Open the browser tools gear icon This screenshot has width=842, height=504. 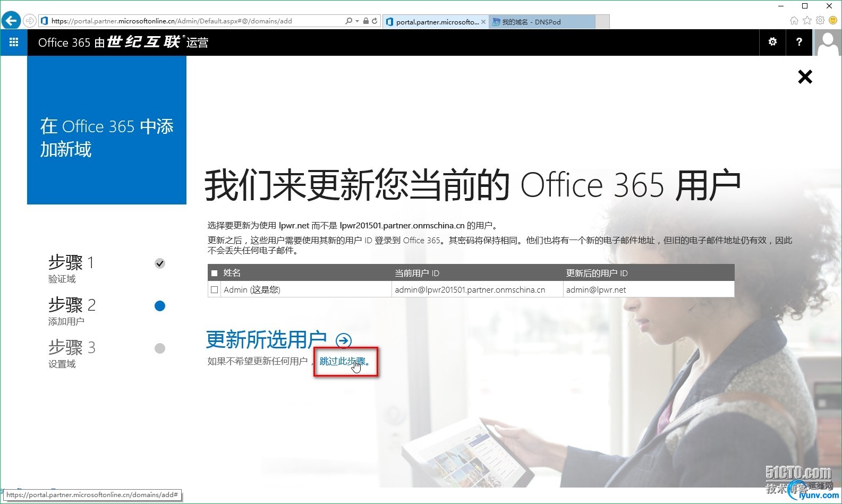coord(820,21)
